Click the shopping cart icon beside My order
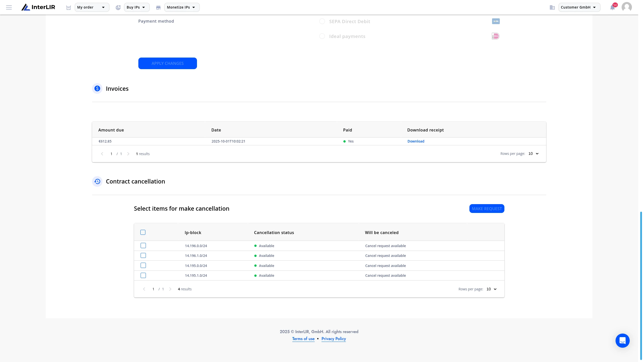Viewport: 644px width, 362px height. [x=68, y=8]
